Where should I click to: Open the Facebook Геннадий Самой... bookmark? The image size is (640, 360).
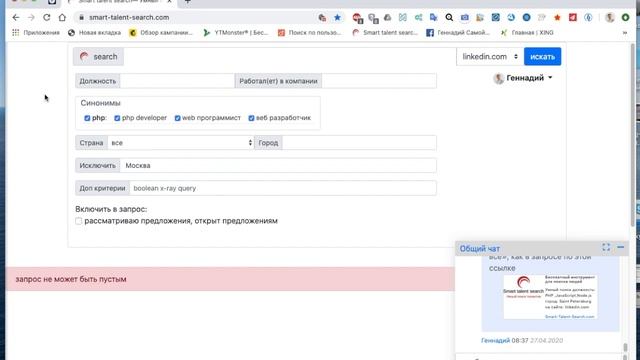tap(458, 33)
